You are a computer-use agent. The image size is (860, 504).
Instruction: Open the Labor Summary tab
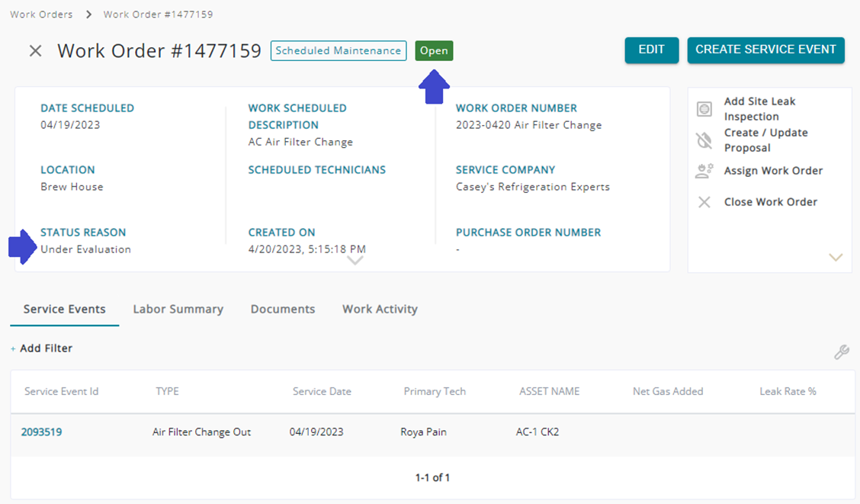pyautogui.click(x=178, y=310)
